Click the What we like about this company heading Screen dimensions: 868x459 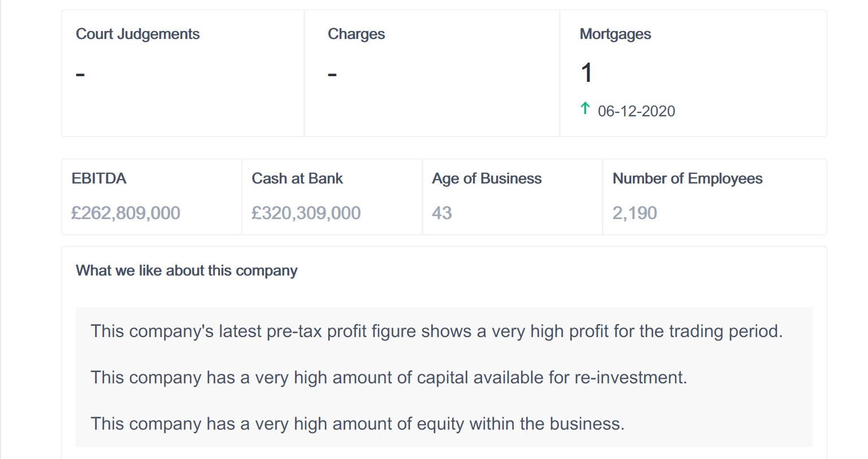click(x=186, y=270)
